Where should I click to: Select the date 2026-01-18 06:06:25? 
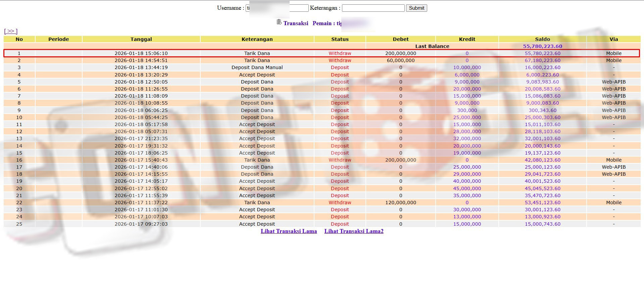pyautogui.click(x=141, y=110)
